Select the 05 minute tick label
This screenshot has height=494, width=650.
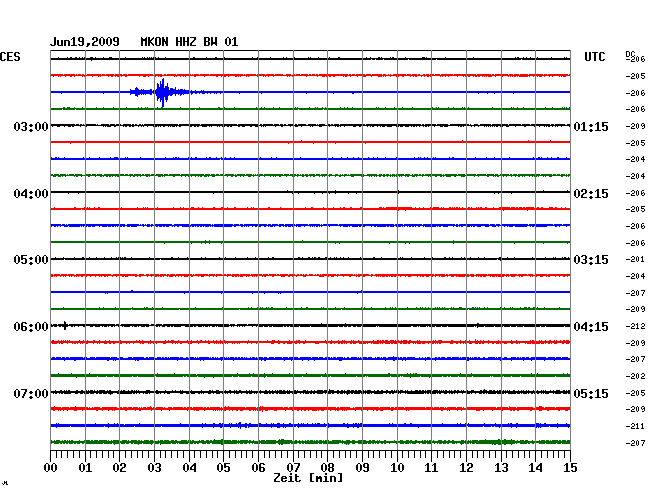[223, 467]
